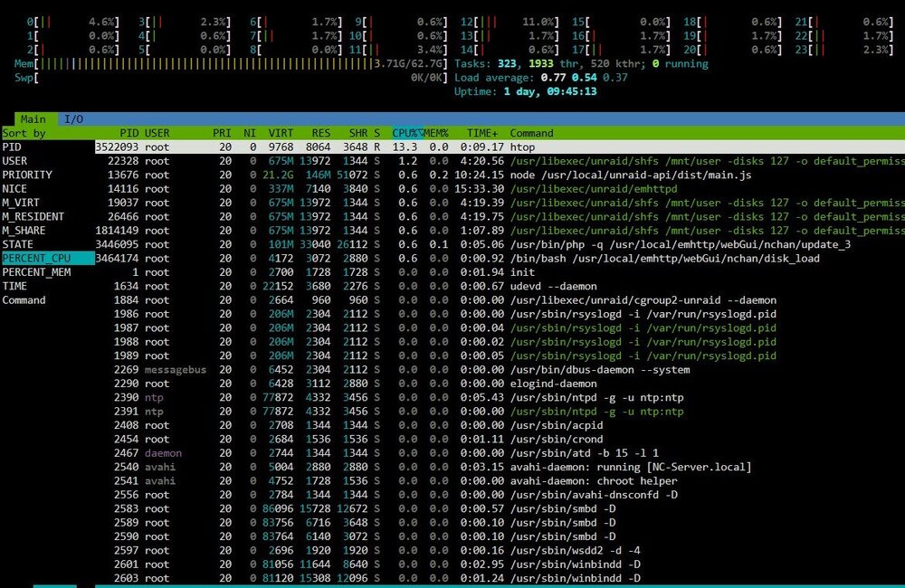The width and height of the screenshot is (905, 588).
Task: Click the Tasks count line
Action: point(581,63)
